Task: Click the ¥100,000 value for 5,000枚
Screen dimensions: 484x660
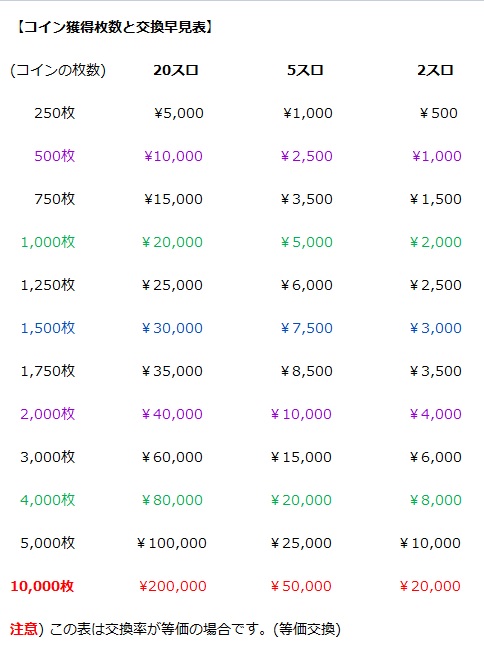Action: pyautogui.click(x=172, y=543)
